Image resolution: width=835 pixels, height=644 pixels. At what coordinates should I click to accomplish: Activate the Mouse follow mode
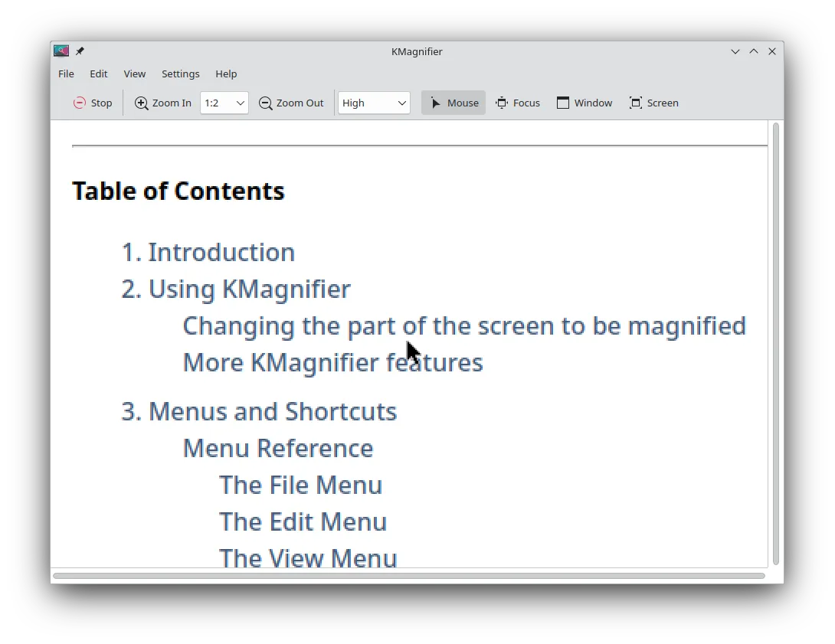coord(453,102)
